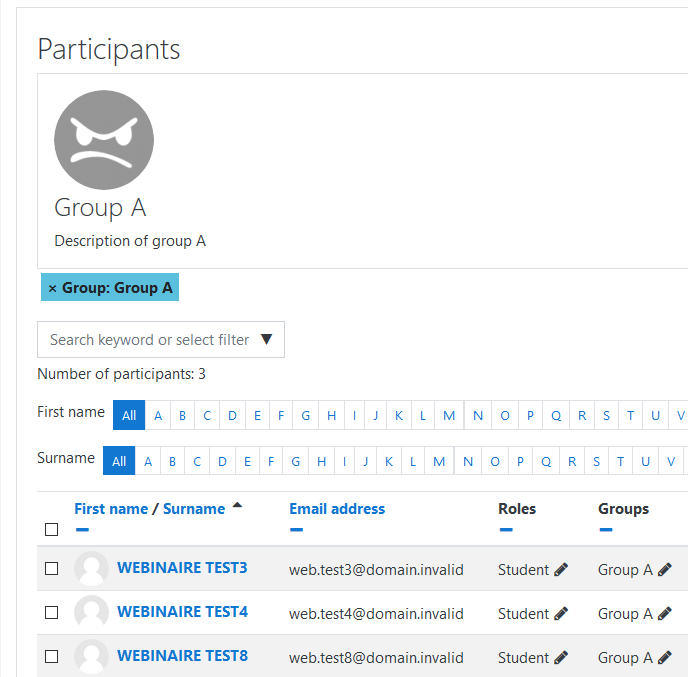This screenshot has width=688, height=677.
Task: Click WEBINAIRE TEST8 profile avatar
Action: click(x=91, y=656)
